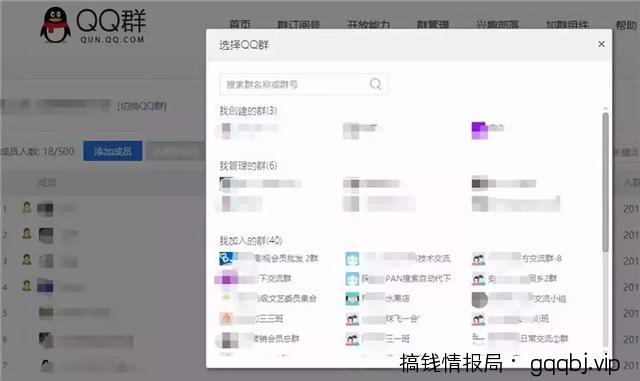640x381 pixels.
Task: Click the QQ群 penguin logo
Action: [56, 25]
